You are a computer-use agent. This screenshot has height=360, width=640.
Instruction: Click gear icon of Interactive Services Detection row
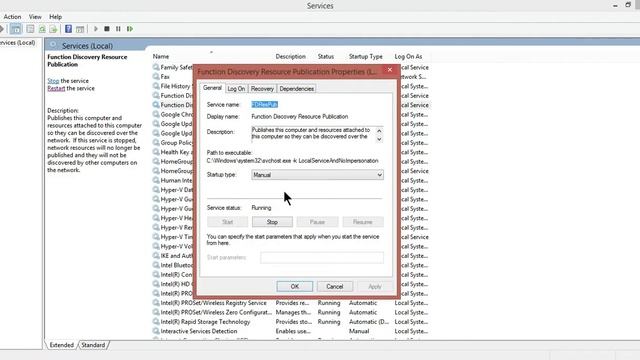156,331
